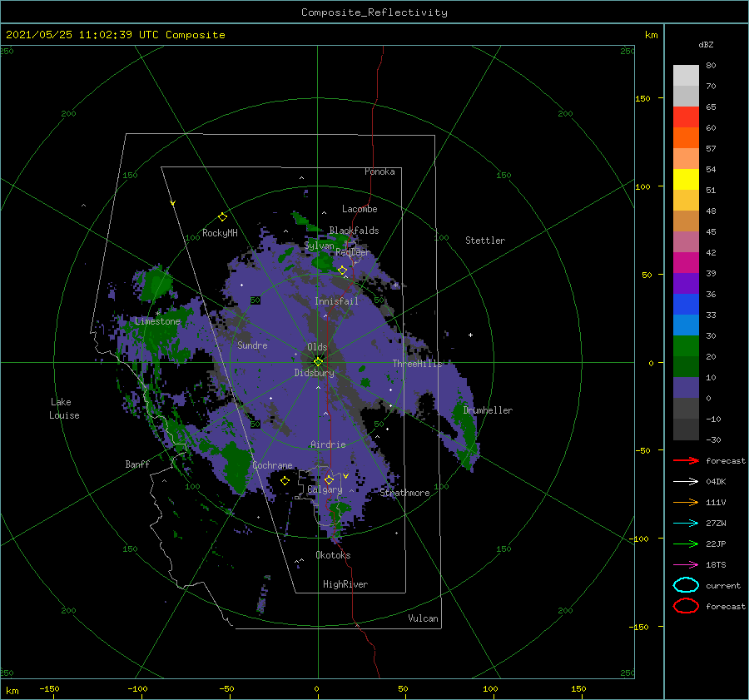Click the yellow V marker northwest of RockyMH
The width and height of the screenshot is (749, 700).
pyautogui.click(x=173, y=203)
